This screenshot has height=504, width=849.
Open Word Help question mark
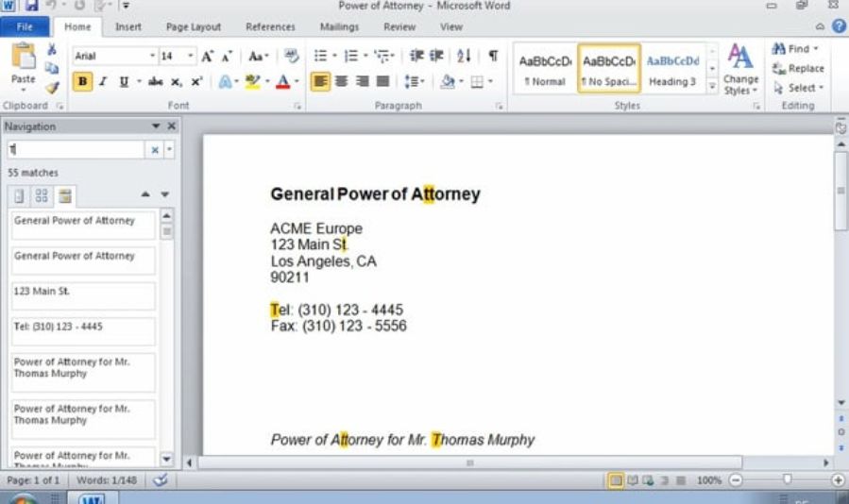[x=839, y=26]
